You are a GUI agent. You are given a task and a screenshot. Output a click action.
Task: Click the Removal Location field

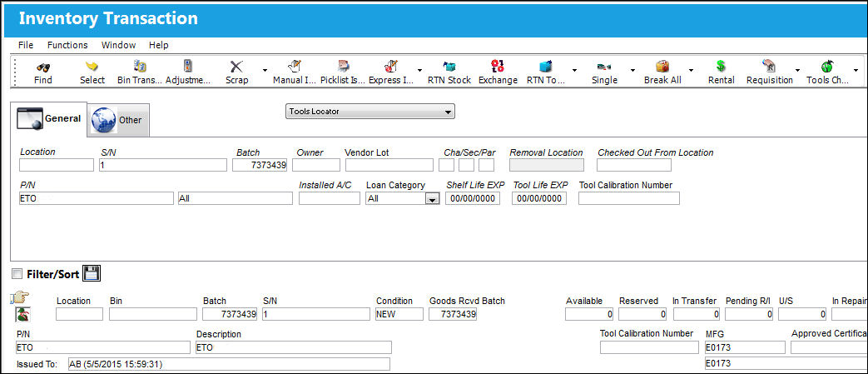click(547, 165)
